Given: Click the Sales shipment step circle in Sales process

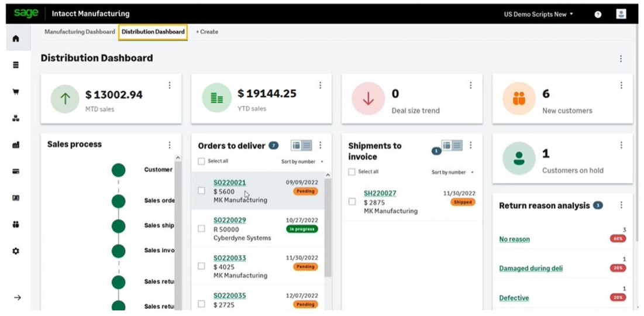Looking at the screenshot, I should click(x=118, y=226).
